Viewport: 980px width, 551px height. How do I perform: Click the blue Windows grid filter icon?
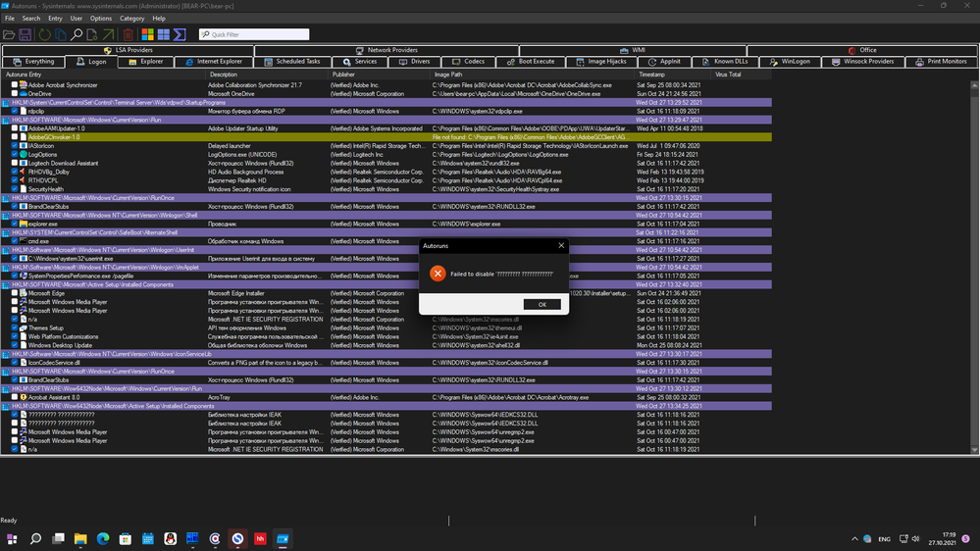pos(164,34)
